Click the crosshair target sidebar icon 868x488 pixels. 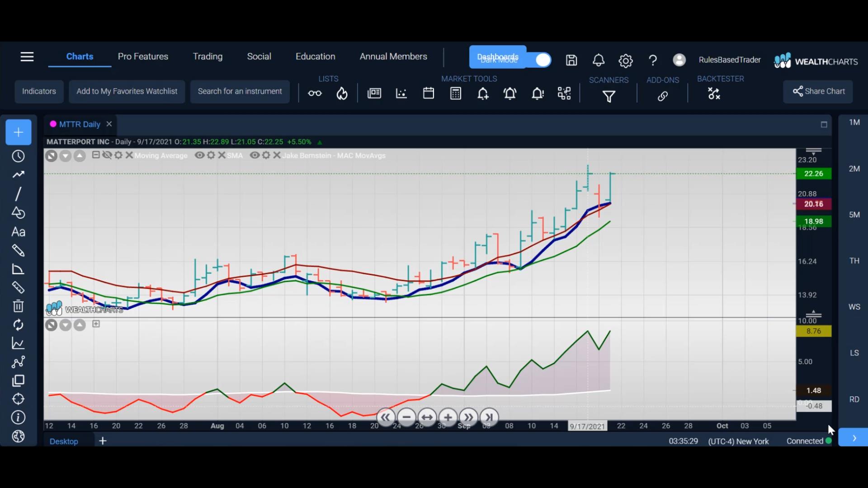18,399
